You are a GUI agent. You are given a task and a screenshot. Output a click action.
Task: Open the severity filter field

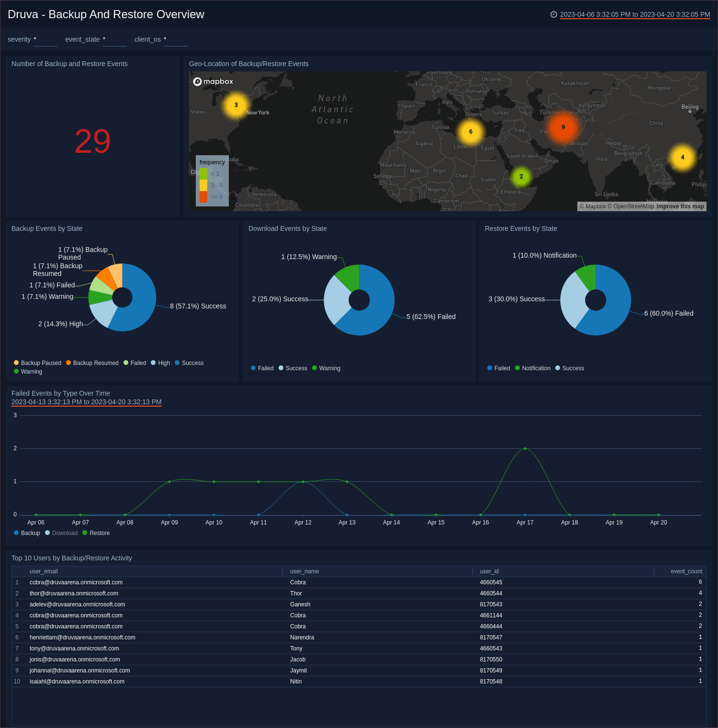[45, 40]
